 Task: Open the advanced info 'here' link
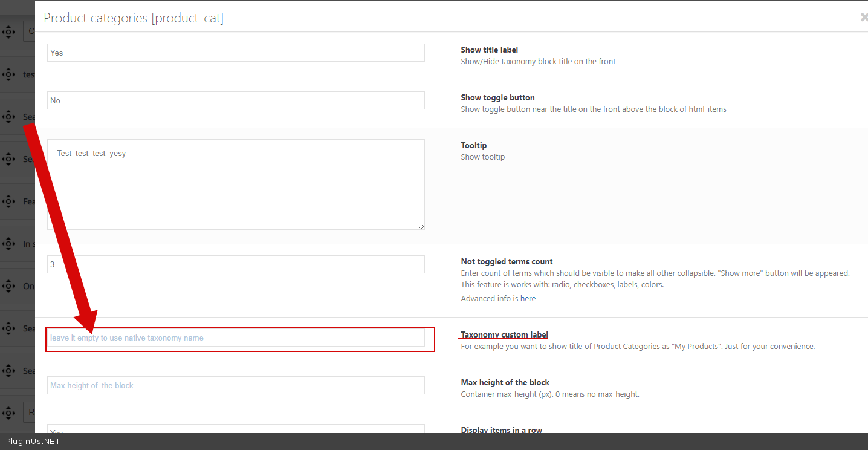click(528, 298)
